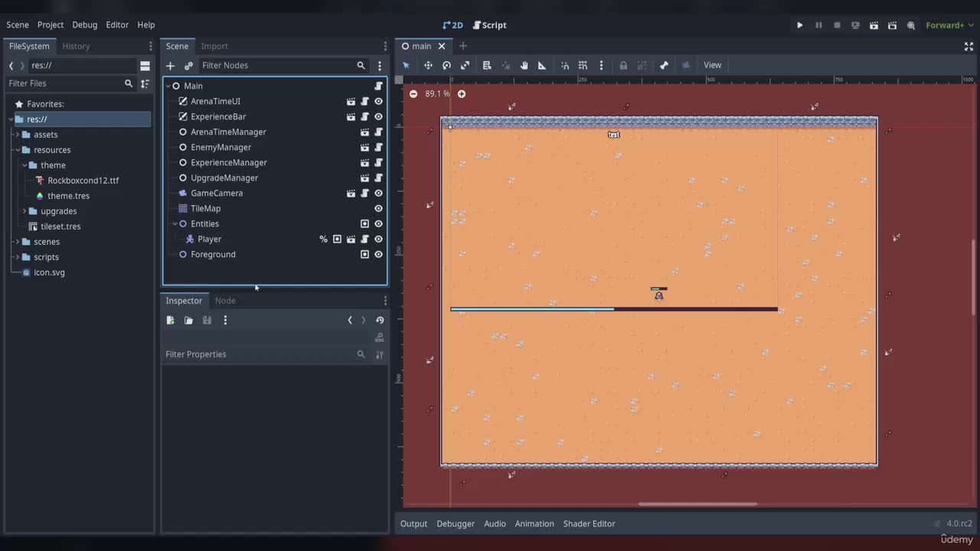The width and height of the screenshot is (980, 551).
Task: Open the Shader Editor bottom panel
Action: point(590,523)
